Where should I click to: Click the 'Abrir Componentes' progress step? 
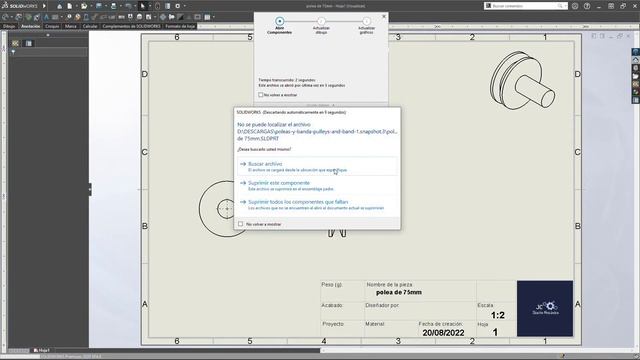(x=280, y=25)
